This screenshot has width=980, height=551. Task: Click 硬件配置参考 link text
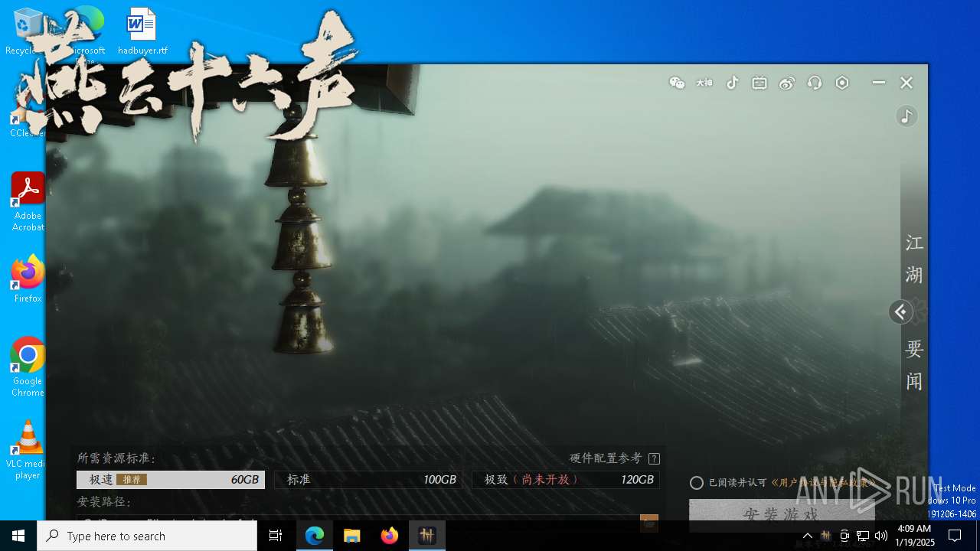[x=606, y=458]
